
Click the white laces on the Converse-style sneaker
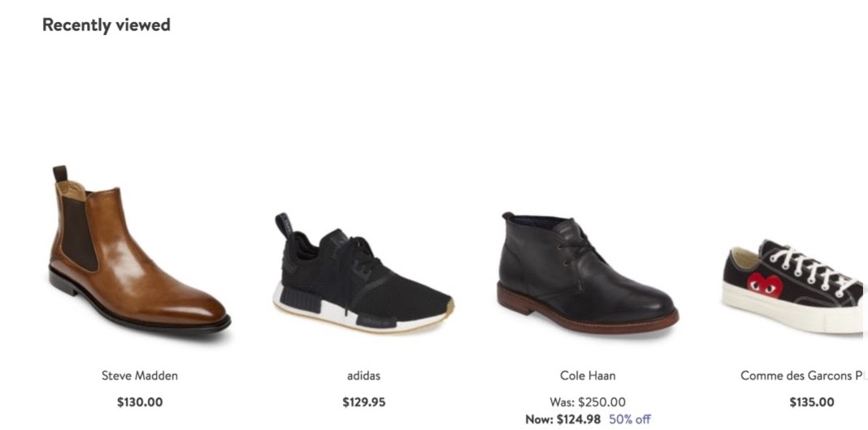pyautogui.click(x=814, y=270)
